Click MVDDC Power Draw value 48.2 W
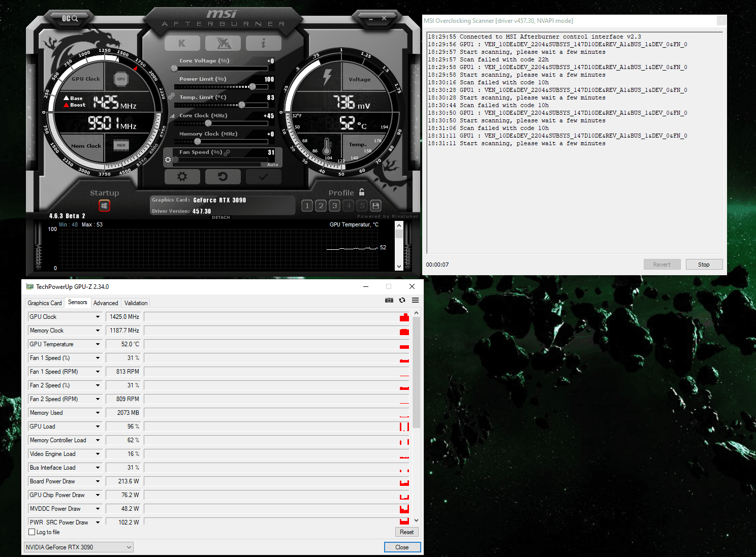Image resolution: width=756 pixels, height=557 pixels. (123, 509)
